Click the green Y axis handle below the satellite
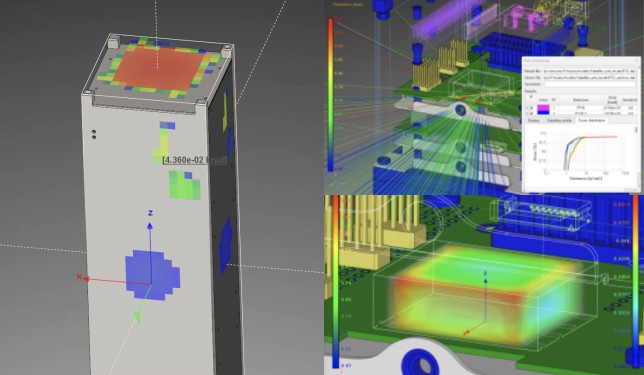Image resolution: width=644 pixels, height=375 pixels. [137, 316]
